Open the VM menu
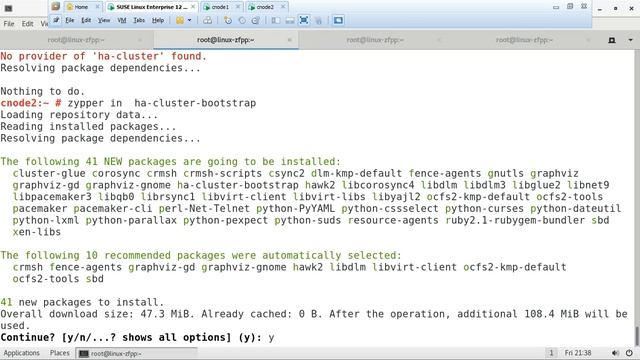The width and height of the screenshot is (640, 360). (122, 20)
